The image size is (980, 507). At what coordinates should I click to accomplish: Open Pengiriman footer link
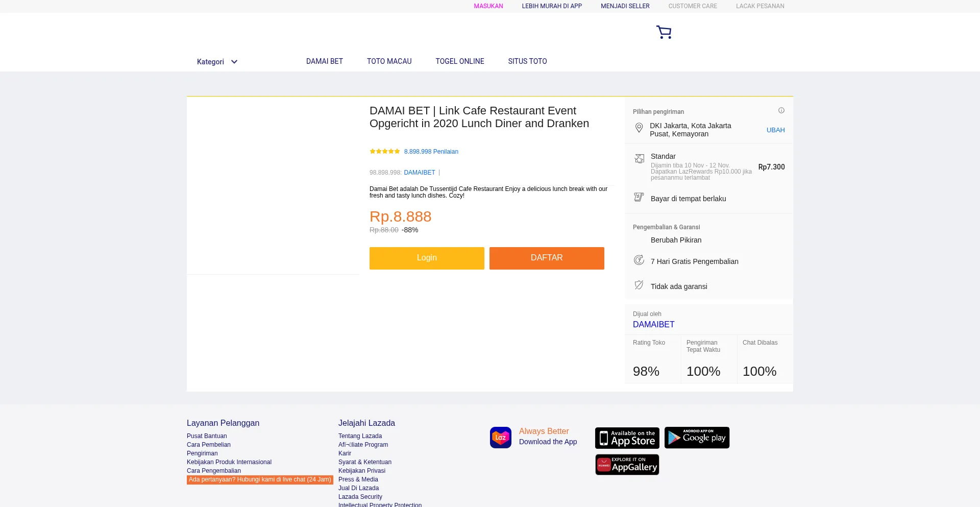click(202, 453)
